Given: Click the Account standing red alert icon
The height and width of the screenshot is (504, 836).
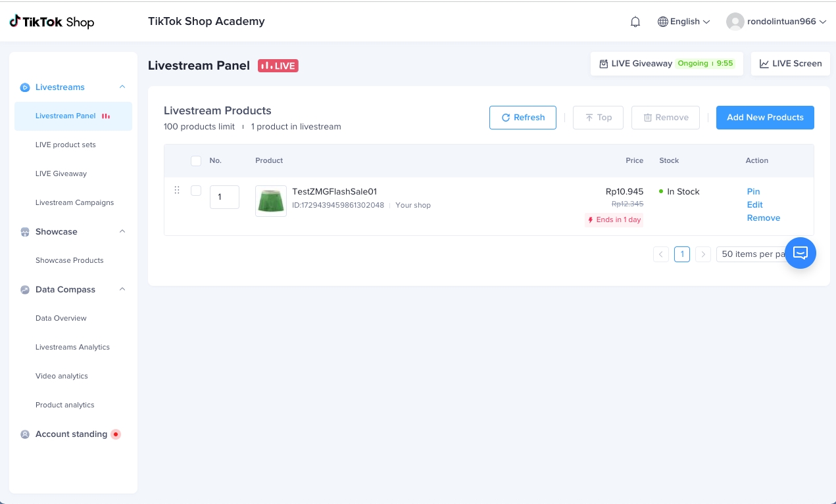Looking at the screenshot, I should [x=116, y=434].
